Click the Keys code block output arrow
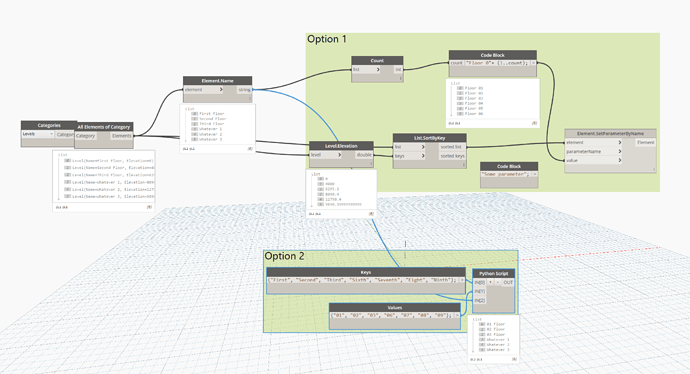Viewport: 690px width, 374px height. (462, 280)
